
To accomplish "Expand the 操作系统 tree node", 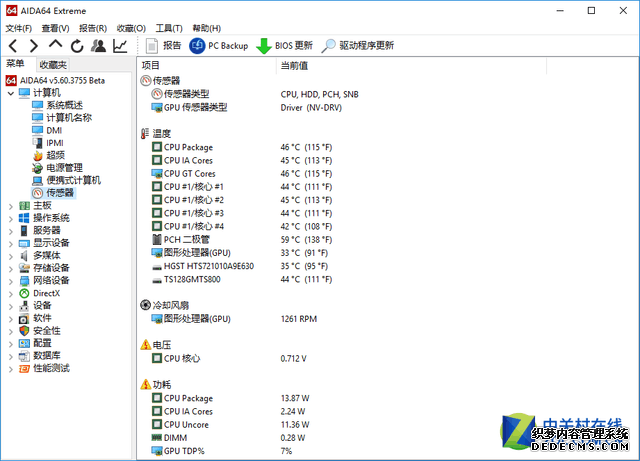I will 11,219.
